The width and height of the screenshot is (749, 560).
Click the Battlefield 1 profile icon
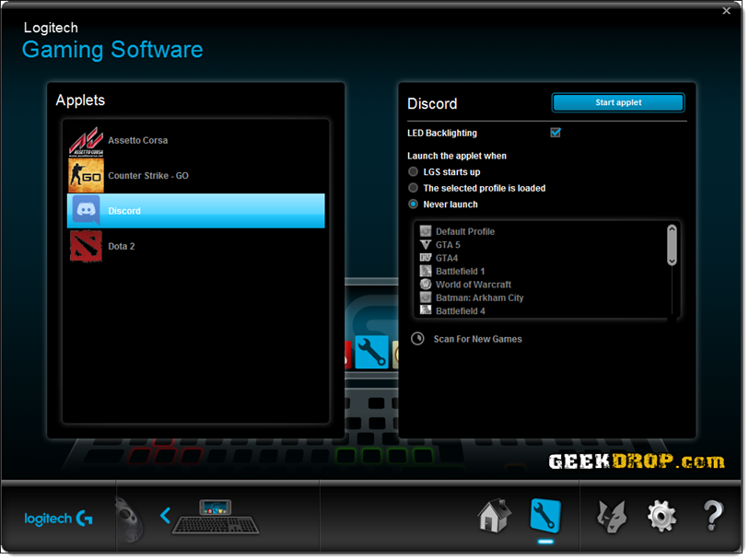pos(425,271)
